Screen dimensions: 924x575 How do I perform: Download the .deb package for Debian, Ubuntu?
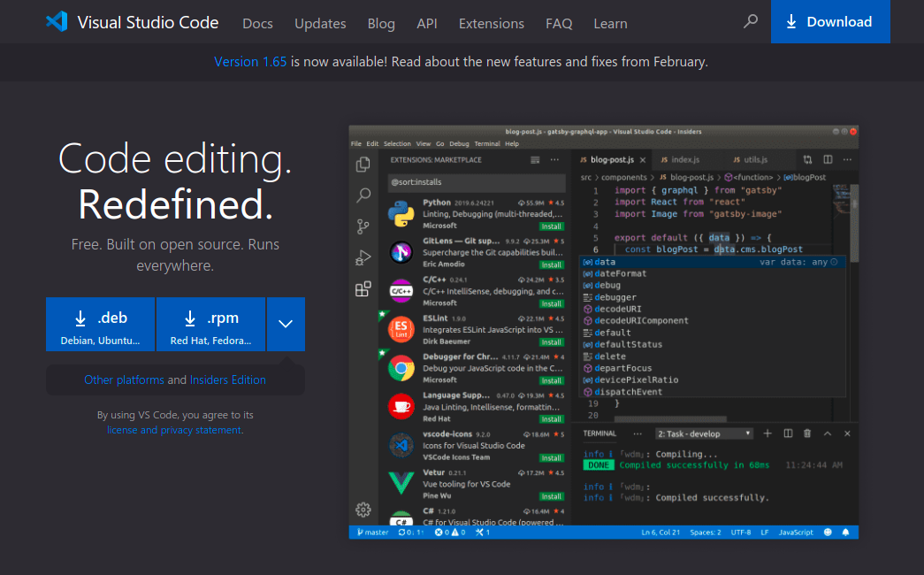(x=100, y=325)
